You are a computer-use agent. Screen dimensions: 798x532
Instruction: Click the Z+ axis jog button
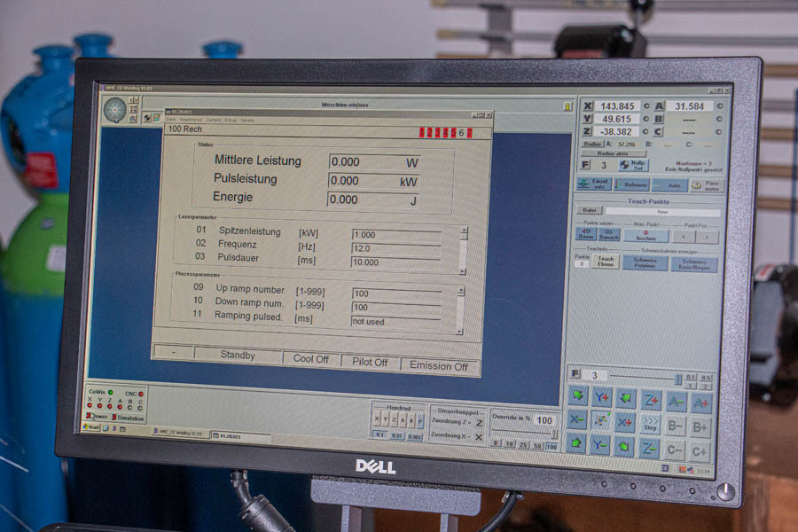point(650,402)
